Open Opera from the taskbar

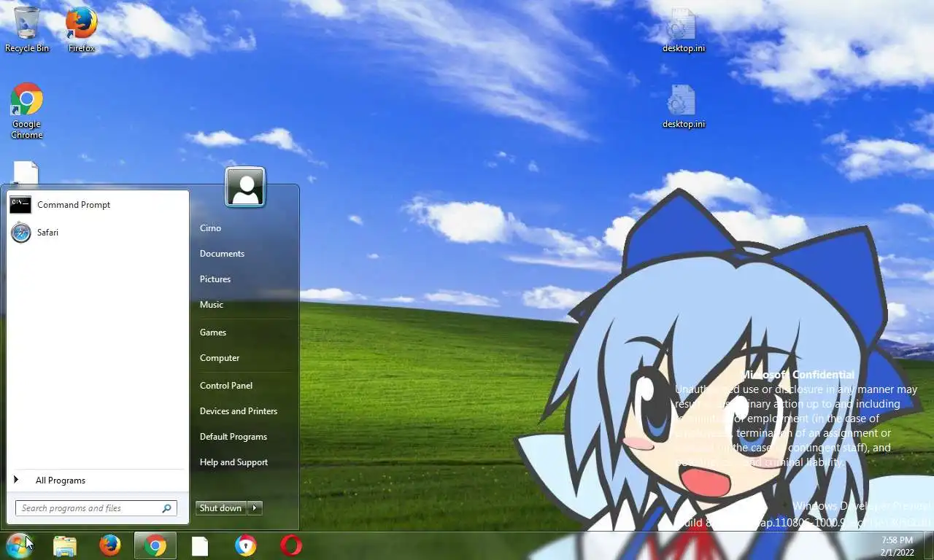291,545
